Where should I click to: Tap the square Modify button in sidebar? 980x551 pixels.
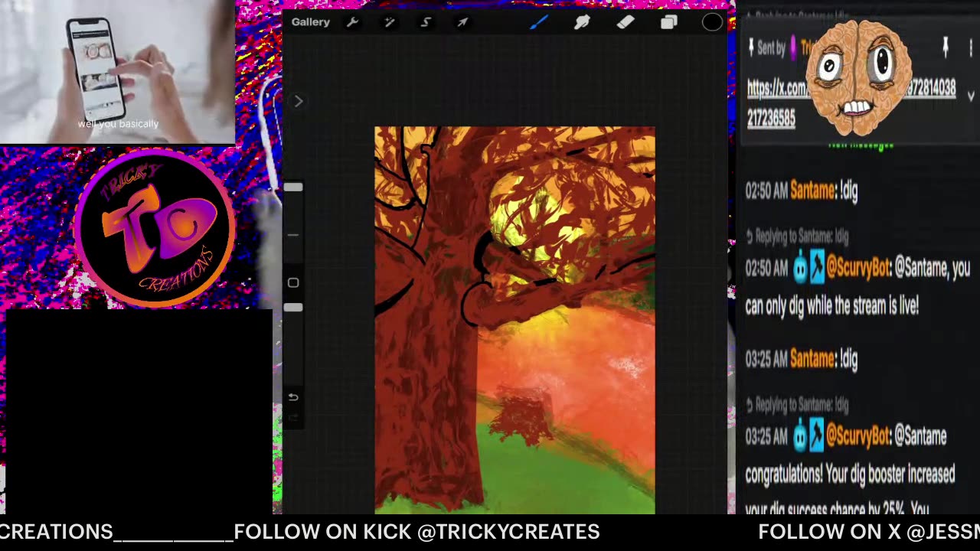(x=293, y=283)
